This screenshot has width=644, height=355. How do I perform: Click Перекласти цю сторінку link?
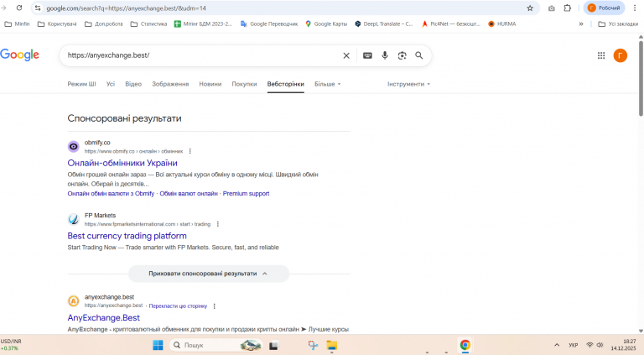pos(178,306)
